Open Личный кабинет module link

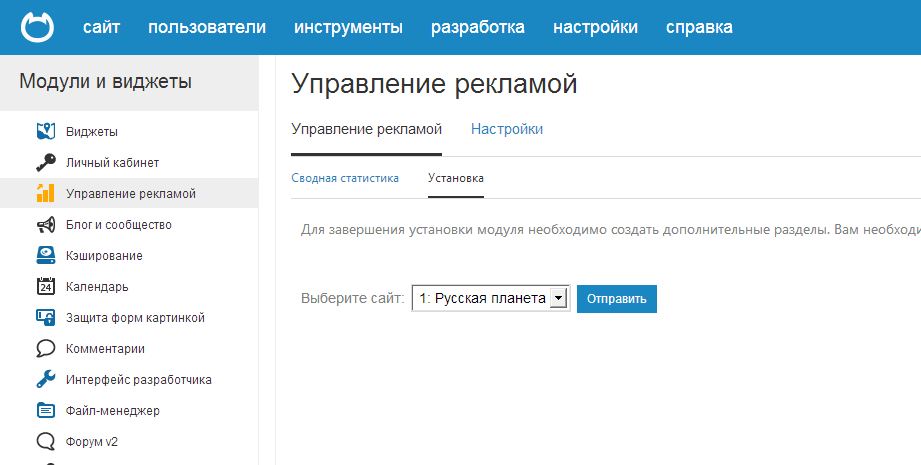pyautogui.click(x=112, y=163)
